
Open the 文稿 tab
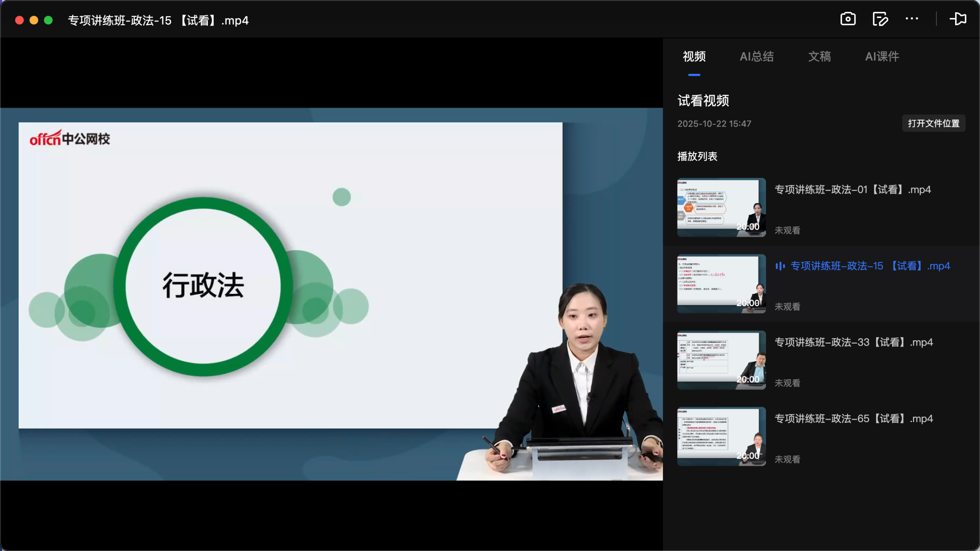819,57
